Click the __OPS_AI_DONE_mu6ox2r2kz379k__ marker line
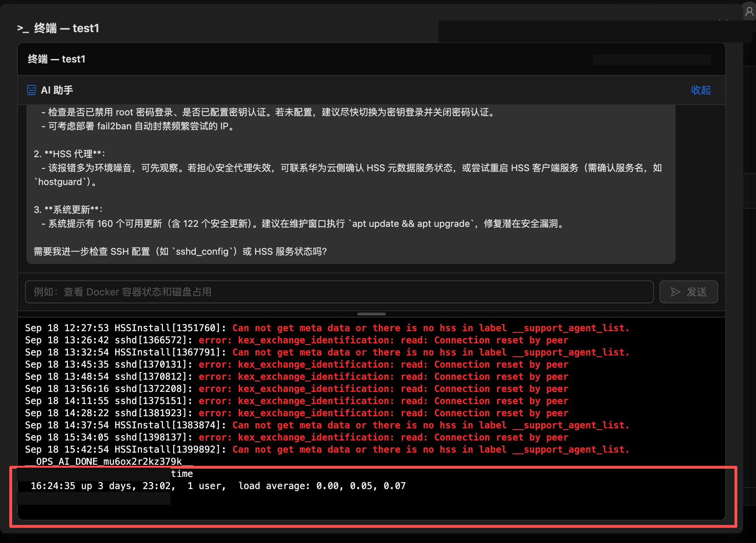The width and height of the screenshot is (756, 543). coord(109,462)
